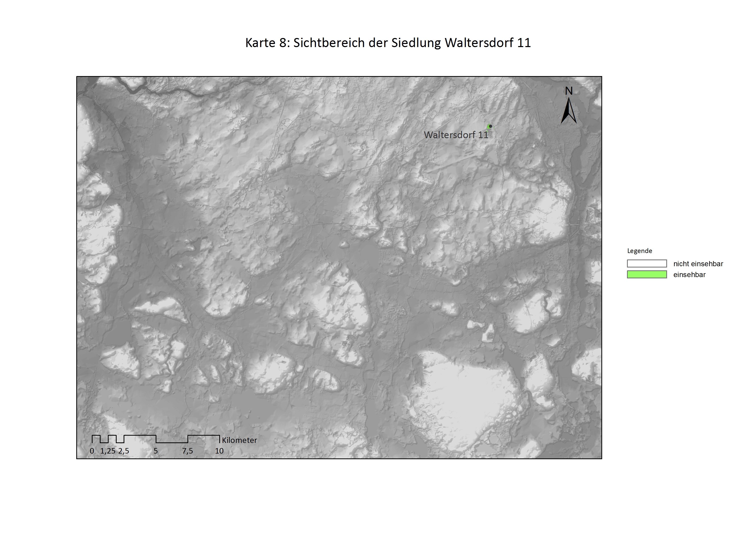Screen dimensions: 756x535
Task: Click the '0' scale bar value
Action: pos(92,451)
